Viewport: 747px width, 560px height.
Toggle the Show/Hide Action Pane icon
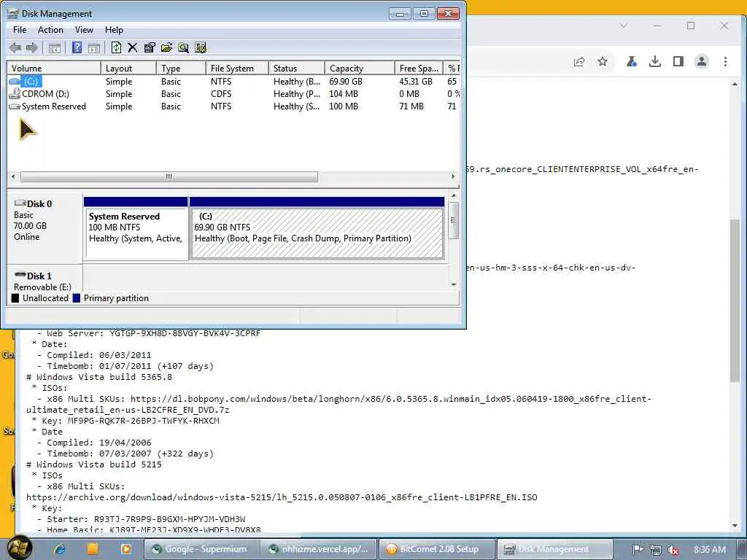point(94,47)
